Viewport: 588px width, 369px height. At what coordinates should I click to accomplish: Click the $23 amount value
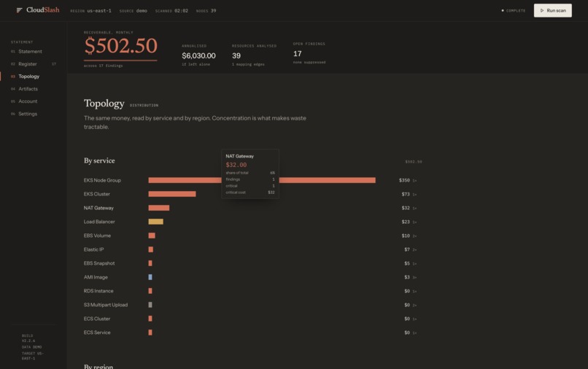click(406, 222)
